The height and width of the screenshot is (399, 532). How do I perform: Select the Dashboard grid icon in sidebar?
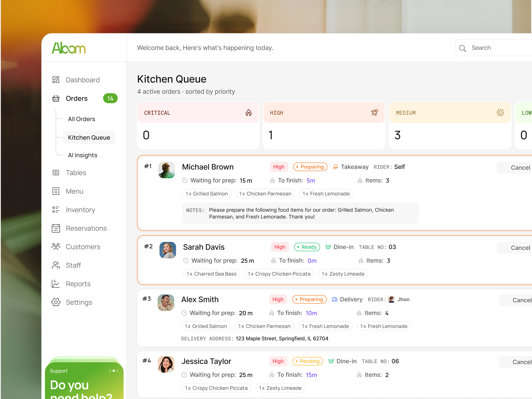point(56,80)
